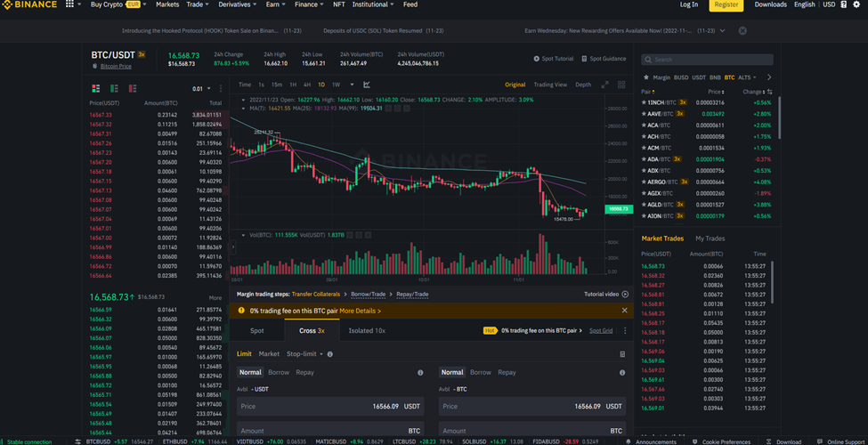Image resolution: width=868 pixels, height=445 pixels.
Task: Open the Buy Crypto EUR dropdown
Action: coord(118,4)
